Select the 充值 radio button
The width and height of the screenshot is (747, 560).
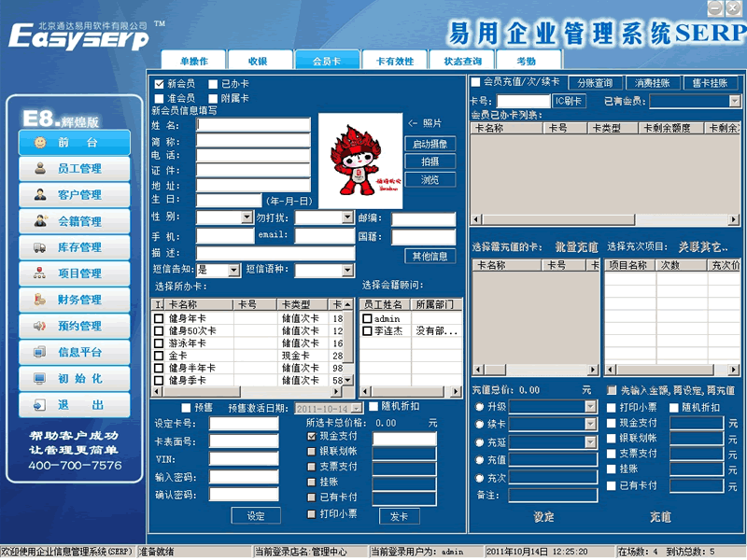pyautogui.click(x=479, y=460)
